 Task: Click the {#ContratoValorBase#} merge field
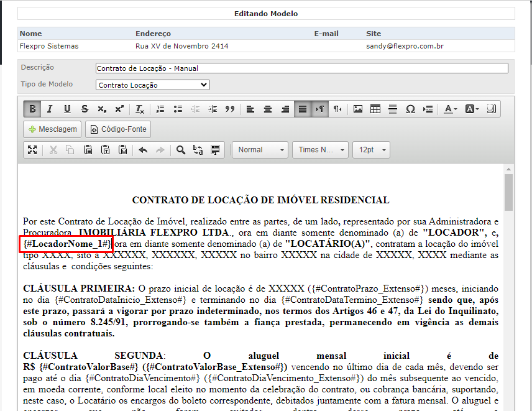click(89, 367)
